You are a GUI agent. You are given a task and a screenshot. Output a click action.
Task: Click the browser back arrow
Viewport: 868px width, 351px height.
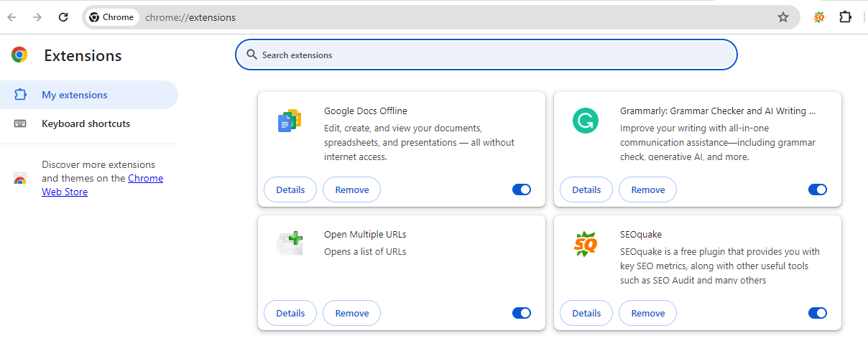pyautogui.click(x=12, y=17)
